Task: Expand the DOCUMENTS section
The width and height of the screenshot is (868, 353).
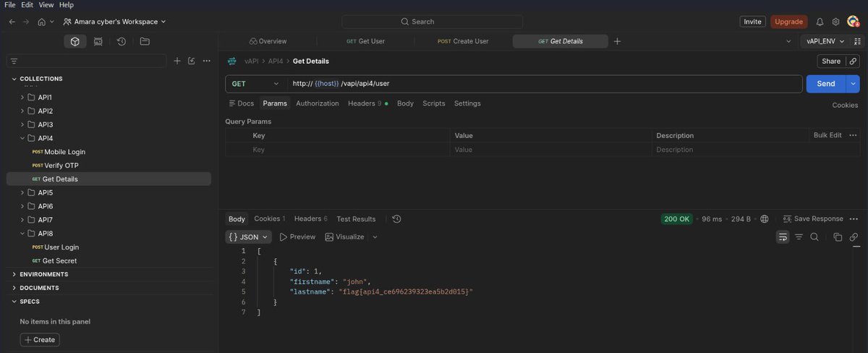Action: [14, 288]
